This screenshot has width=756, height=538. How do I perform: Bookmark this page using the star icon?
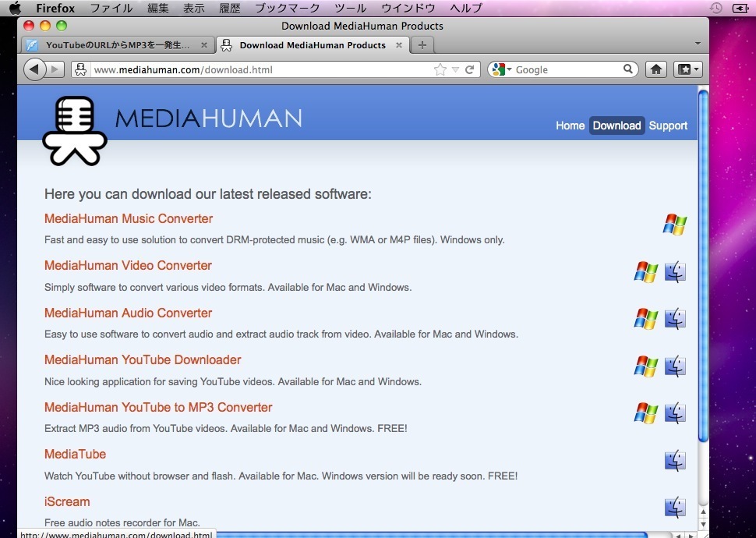tap(440, 69)
